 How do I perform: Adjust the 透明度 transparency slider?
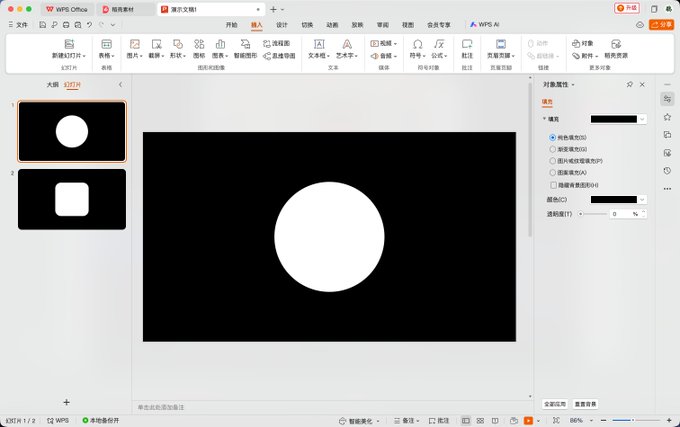tap(581, 214)
